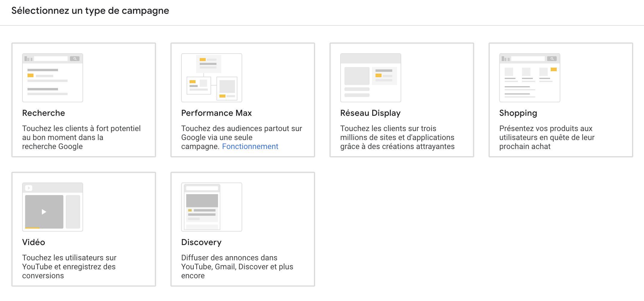Select the Recherche campaign title
This screenshot has height=301, width=644.
(44, 113)
